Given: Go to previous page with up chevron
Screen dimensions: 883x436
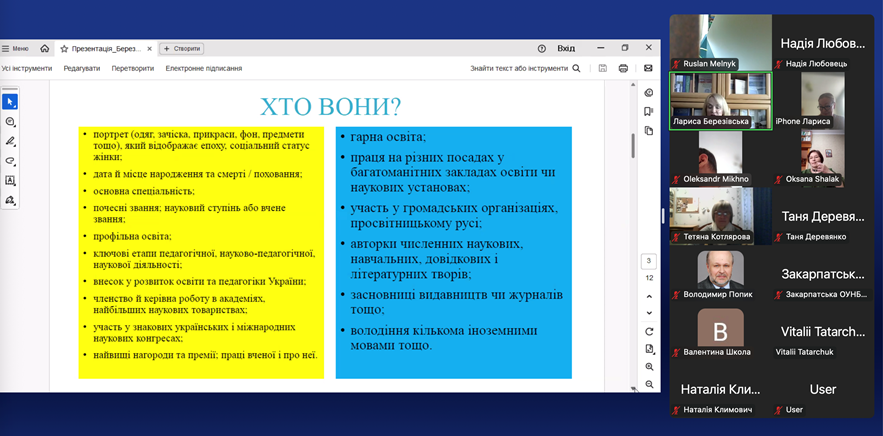Looking at the screenshot, I should coord(649,297).
